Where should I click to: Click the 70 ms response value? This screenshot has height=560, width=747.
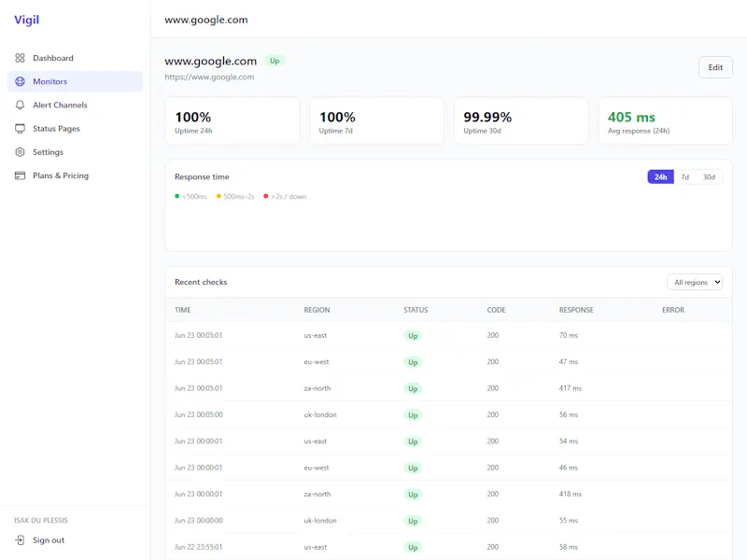pos(569,335)
